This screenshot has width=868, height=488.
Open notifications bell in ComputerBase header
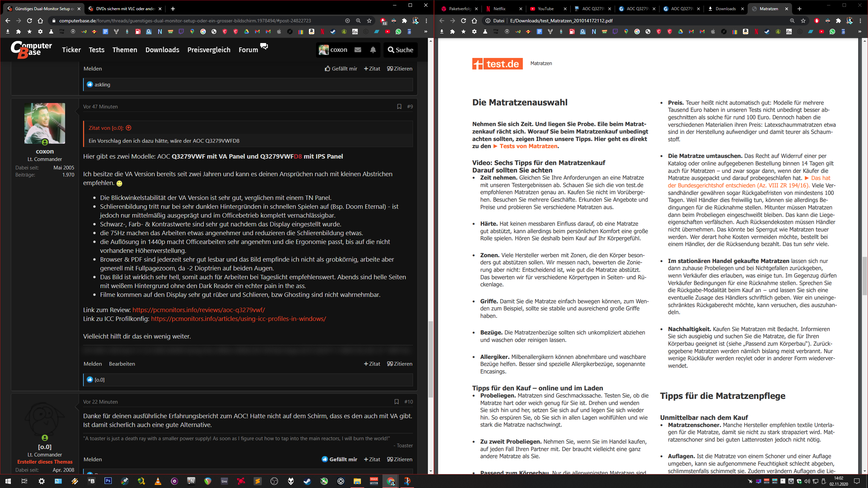click(x=373, y=50)
